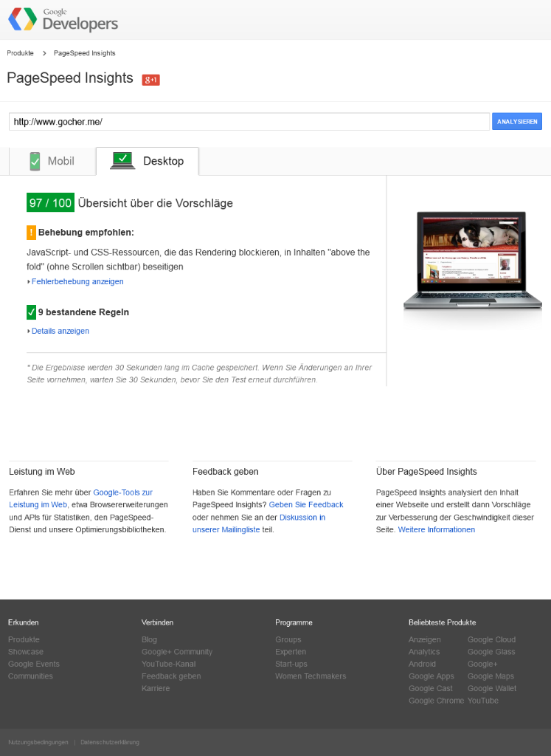
Task: Open YouTube-Kanal footer link
Action: (x=169, y=664)
